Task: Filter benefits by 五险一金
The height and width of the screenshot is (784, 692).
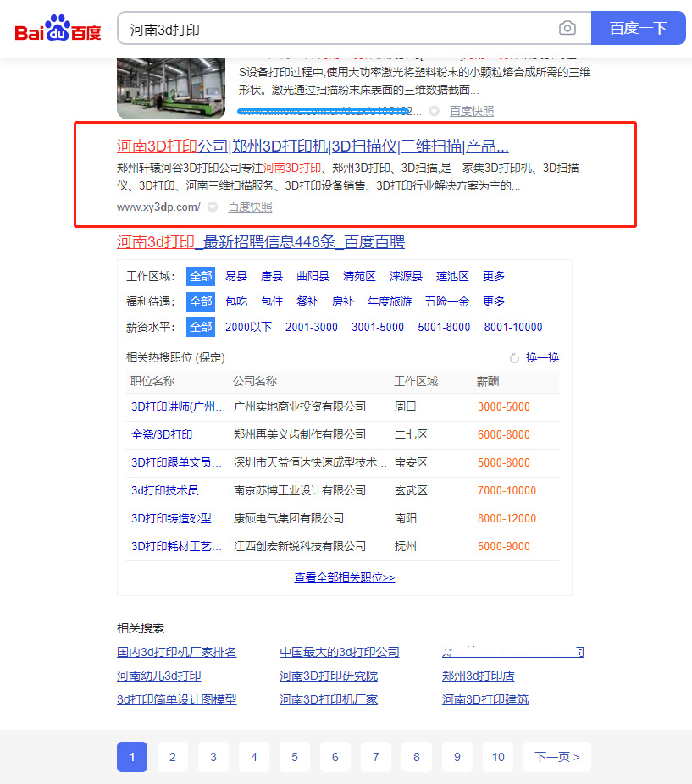Action: (447, 301)
